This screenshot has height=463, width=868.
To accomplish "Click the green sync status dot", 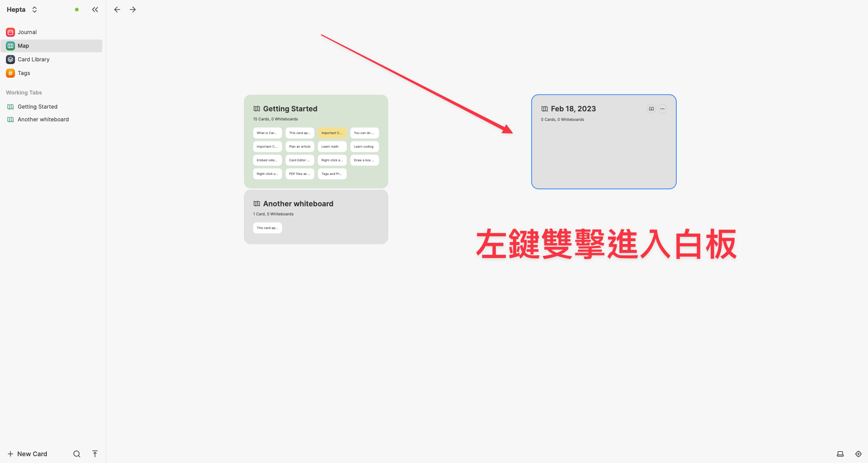I will tap(77, 9).
